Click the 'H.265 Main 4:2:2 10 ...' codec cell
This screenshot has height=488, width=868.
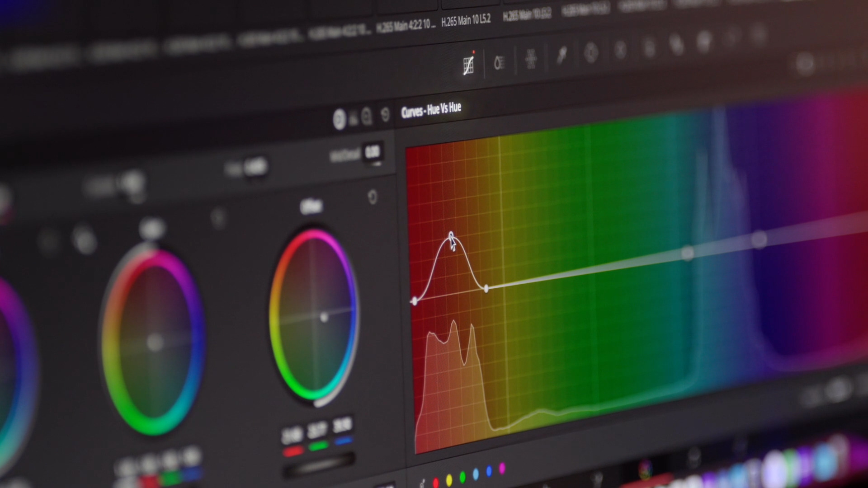click(406, 26)
